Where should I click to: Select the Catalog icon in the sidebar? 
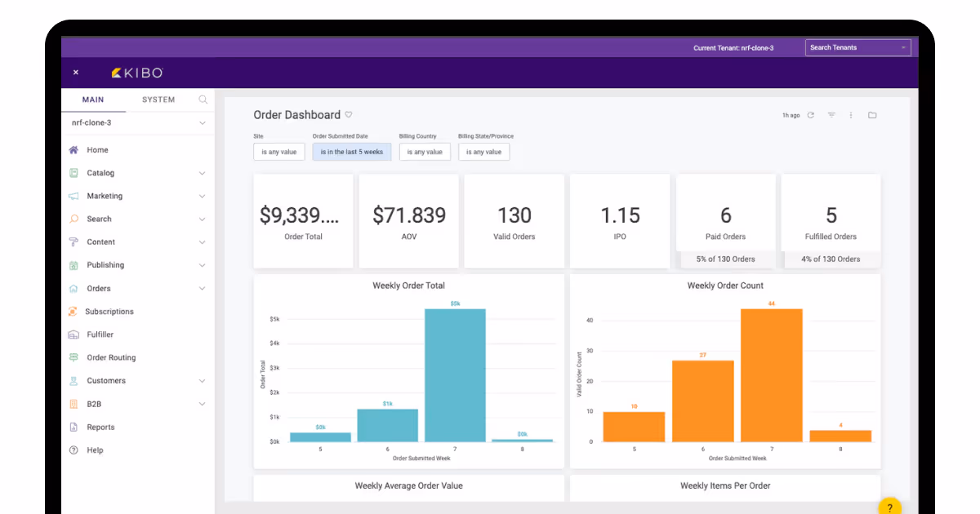73,173
